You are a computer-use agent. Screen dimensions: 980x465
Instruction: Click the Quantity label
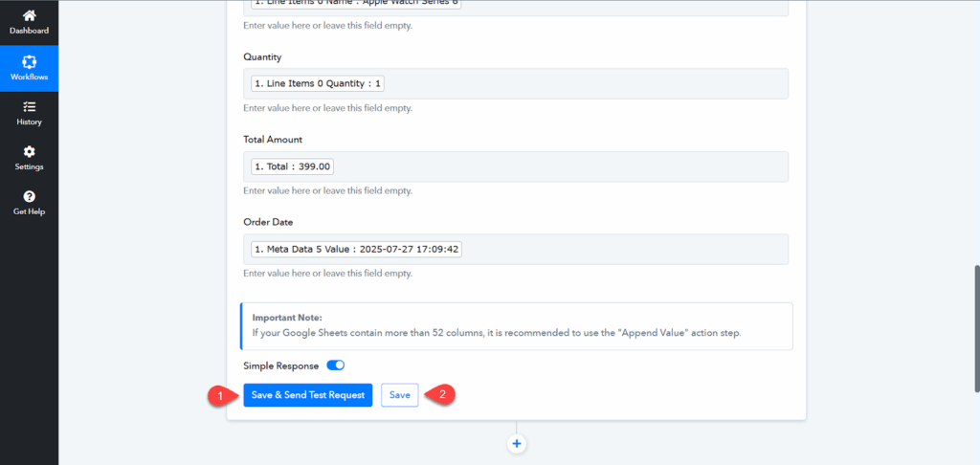coord(262,56)
